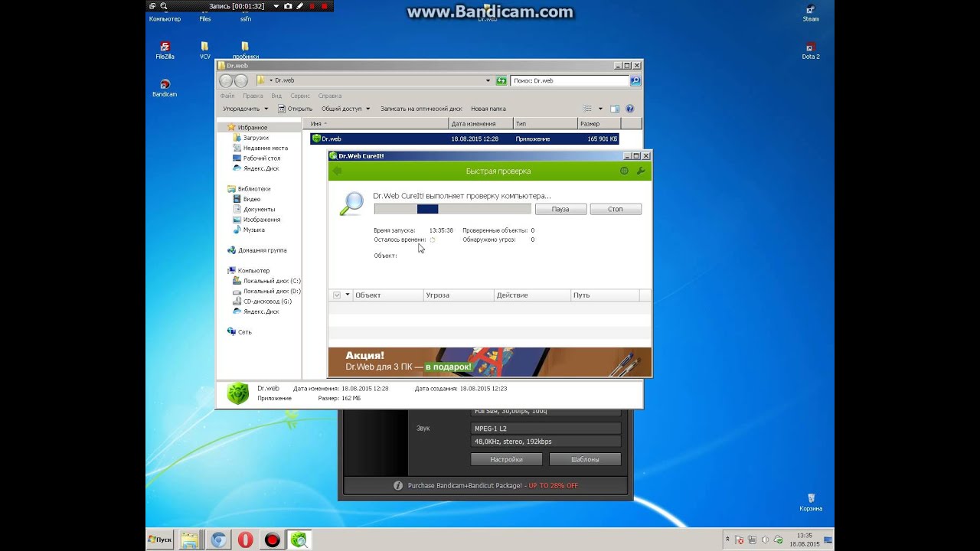Open the Purchase Bandicam+Bandicut Package link

point(492,485)
